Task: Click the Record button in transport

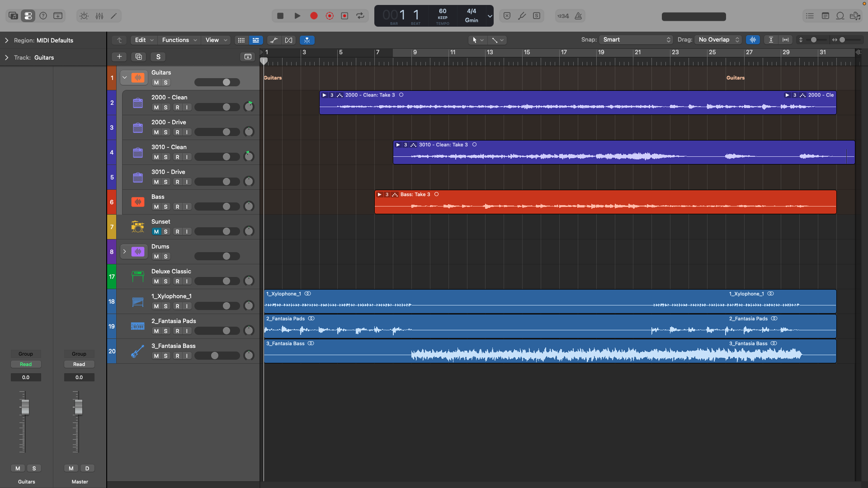Action: click(x=314, y=16)
